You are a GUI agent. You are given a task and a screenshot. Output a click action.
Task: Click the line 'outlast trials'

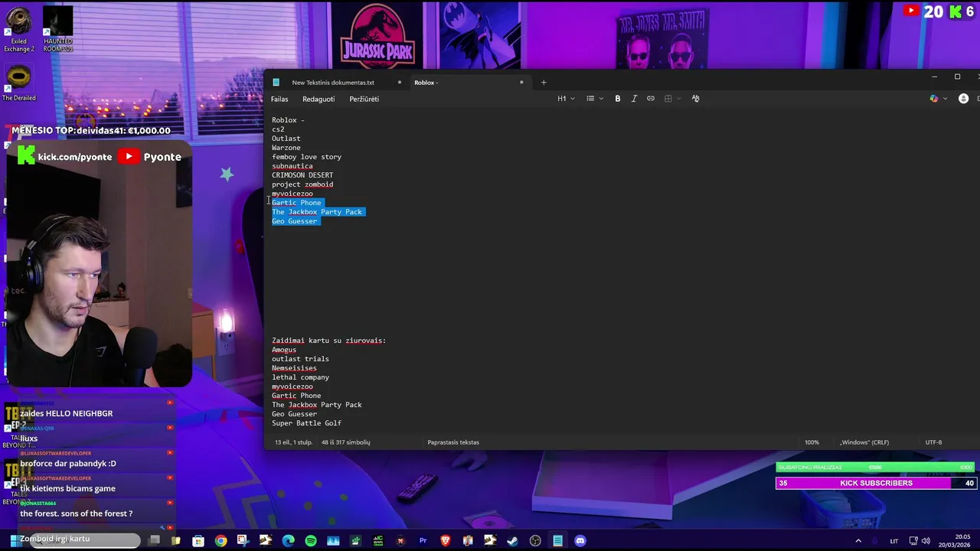(300, 359)
